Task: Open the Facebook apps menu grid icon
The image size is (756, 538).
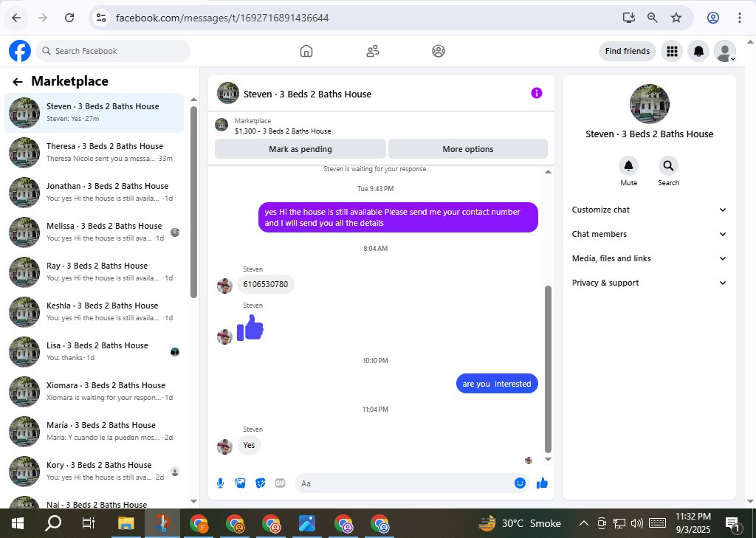Action: (x=672, y=51)
